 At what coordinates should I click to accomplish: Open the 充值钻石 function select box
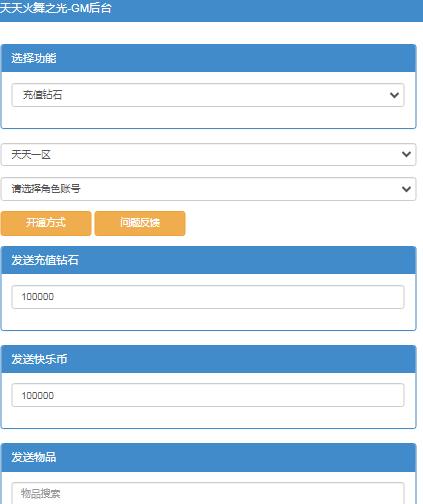click(208, 95)
